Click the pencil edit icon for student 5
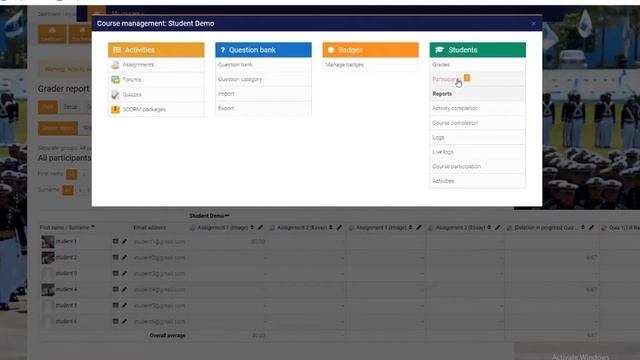Image resolution: width=640 pixels, height=360 pixels. (x=124, y=305)
